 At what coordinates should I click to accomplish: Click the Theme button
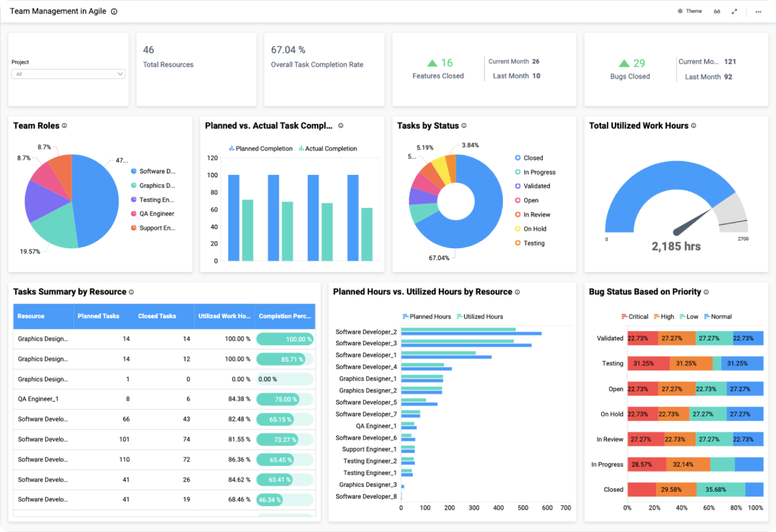click(x=690, y=11)
